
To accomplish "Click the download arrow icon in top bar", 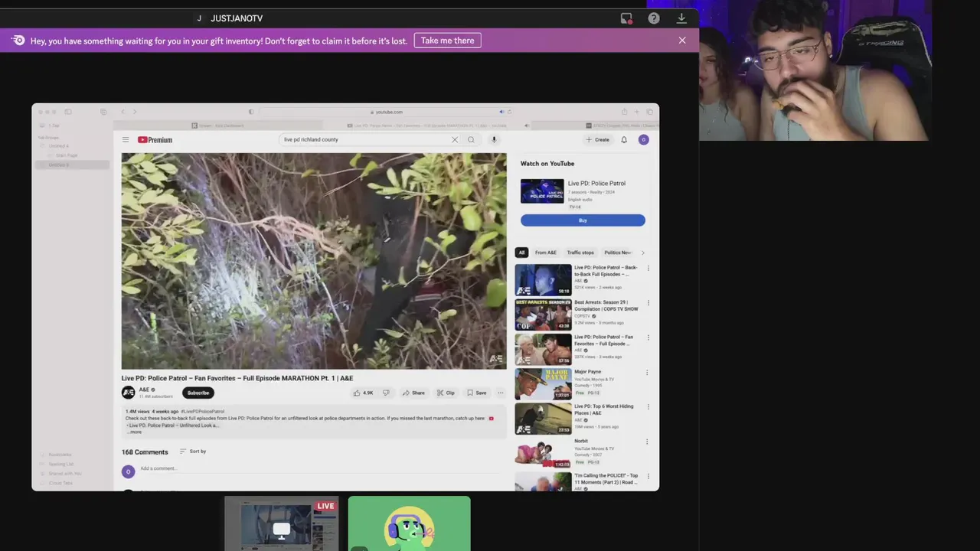I will [681, 18].
